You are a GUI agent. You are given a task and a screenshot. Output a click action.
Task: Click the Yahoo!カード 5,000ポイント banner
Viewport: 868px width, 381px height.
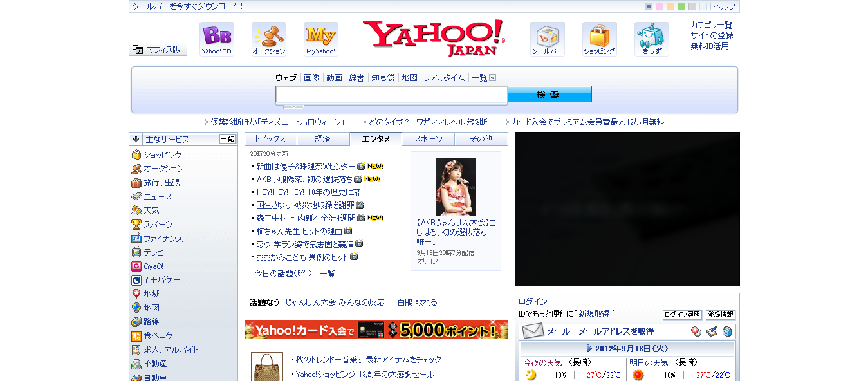click(x=376, y=330)
